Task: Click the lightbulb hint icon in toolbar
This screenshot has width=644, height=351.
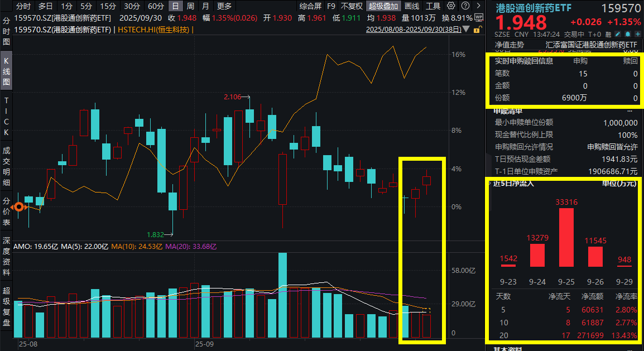Action: click(466, 6)
